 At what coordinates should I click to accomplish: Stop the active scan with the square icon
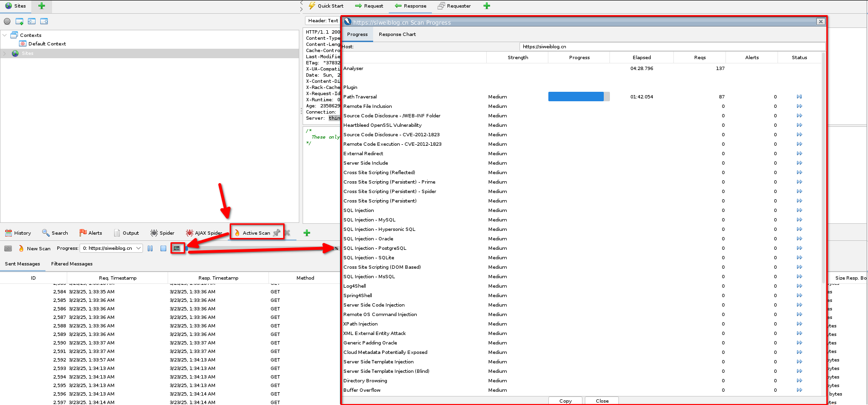pos(163,248)
